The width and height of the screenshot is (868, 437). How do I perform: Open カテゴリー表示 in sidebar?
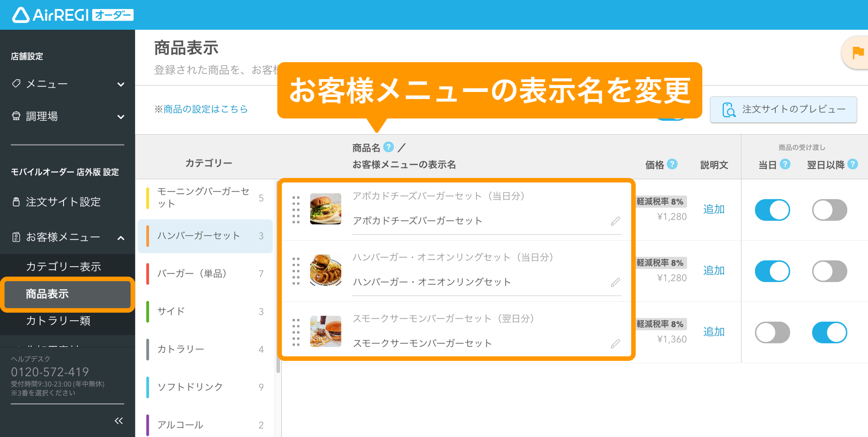pos(68,267)
